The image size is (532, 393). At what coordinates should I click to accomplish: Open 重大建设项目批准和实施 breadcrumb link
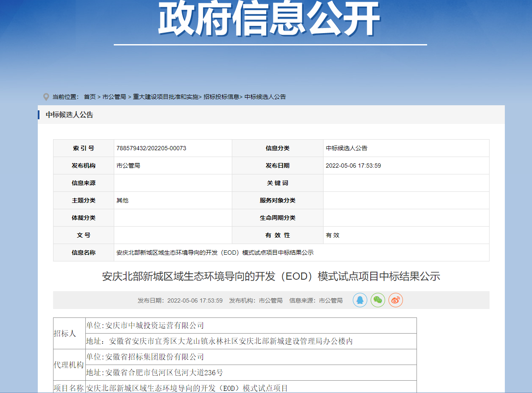point(166,97)
